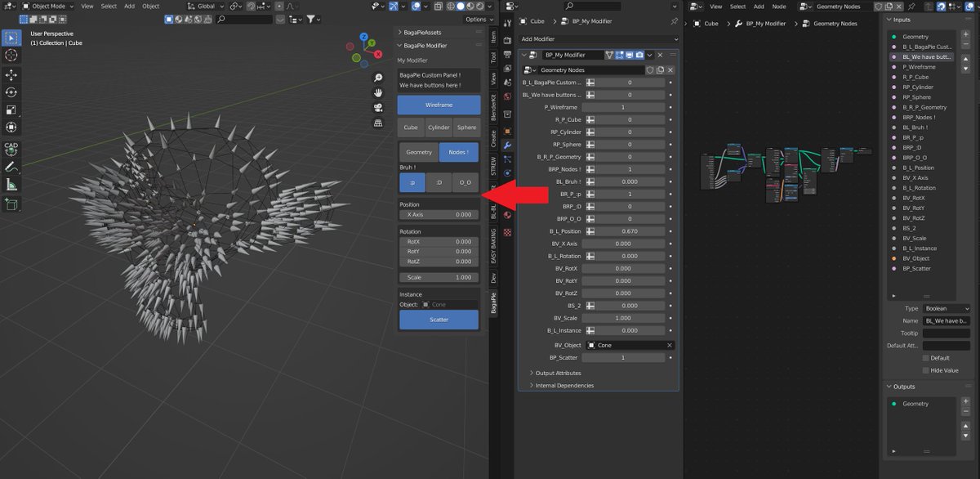Viewport: 980px width, 479px height.
Task: Open the Add Modifier dropdown
Action: [599, 38]
